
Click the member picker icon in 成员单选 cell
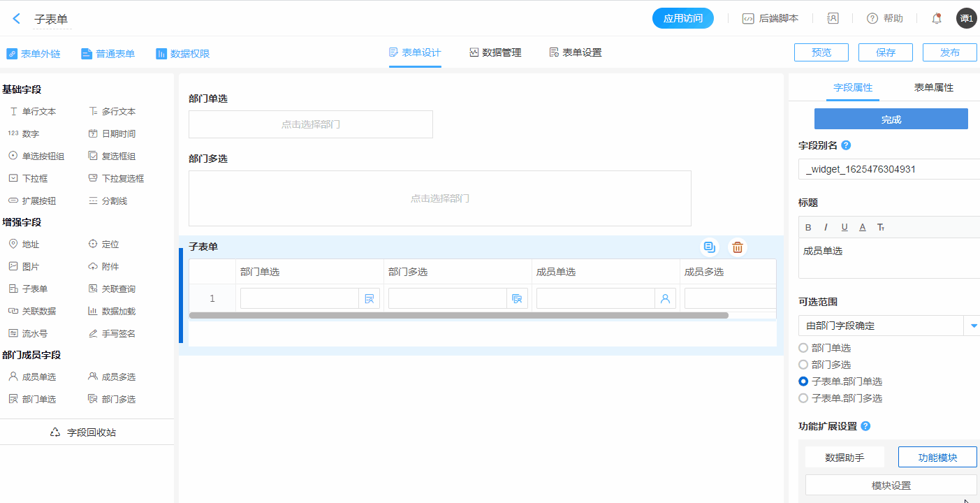pos(665,299)
